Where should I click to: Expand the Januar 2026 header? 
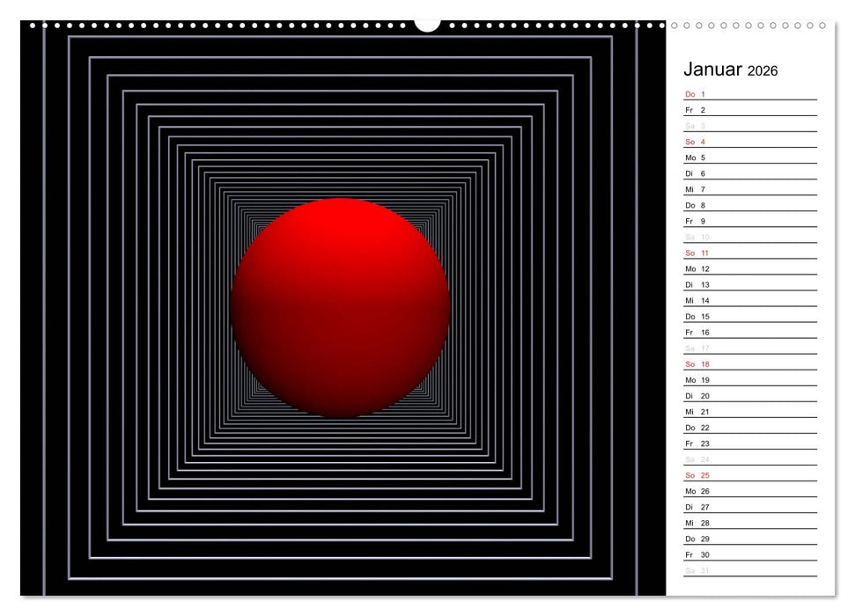coord(729,69)
